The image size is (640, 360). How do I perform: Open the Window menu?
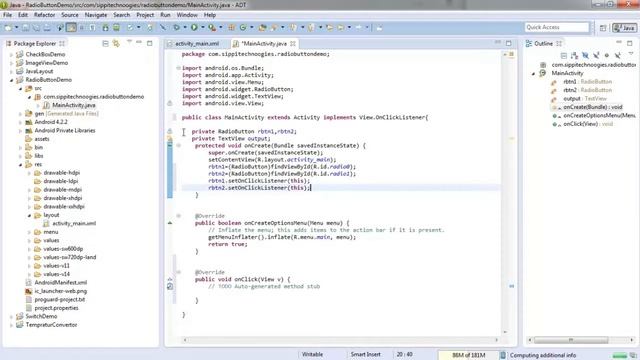pos(187,15)
